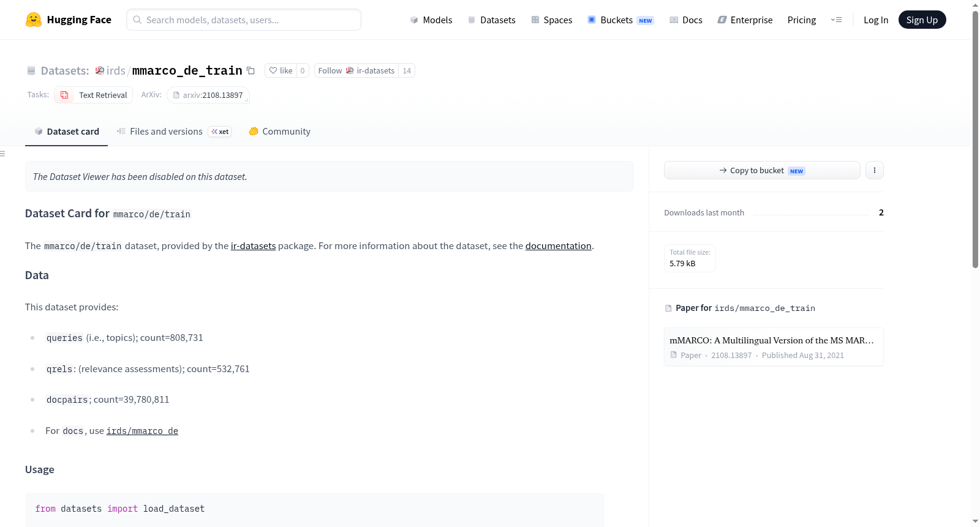Click 'Published Aug 31, 2021' text
The width and height of the screenshot is (980, 527).
(x=803, y=355)
